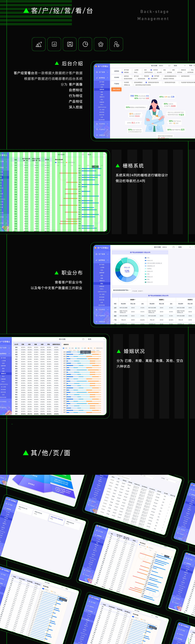Click the 其他 dark blue legend swatch at the top of the list
The width and height of the screenshot is (195, 644).
(145, 258)
